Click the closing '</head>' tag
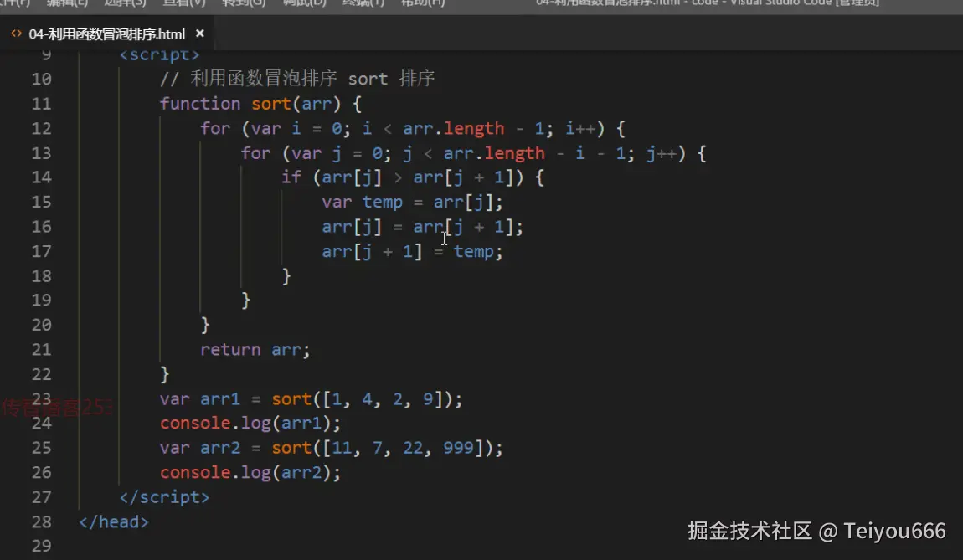 pyautogui.click(x=114, y=521)
